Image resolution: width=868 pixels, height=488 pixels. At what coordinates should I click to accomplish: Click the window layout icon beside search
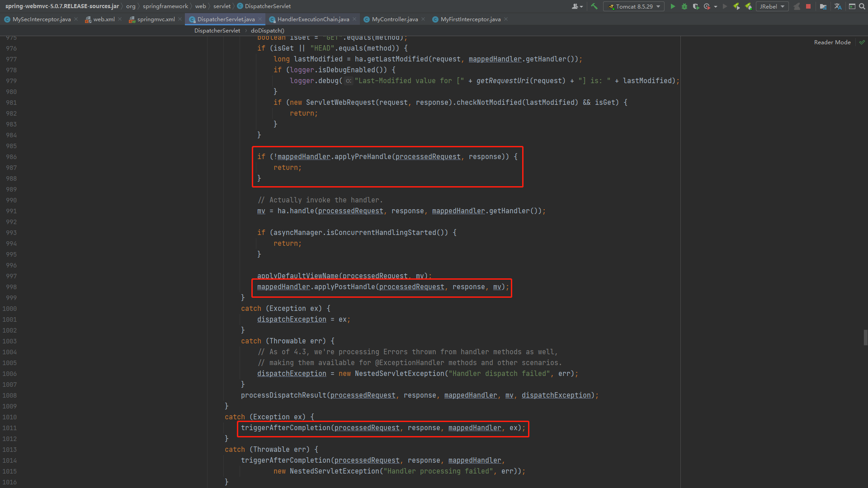(852, 6)
